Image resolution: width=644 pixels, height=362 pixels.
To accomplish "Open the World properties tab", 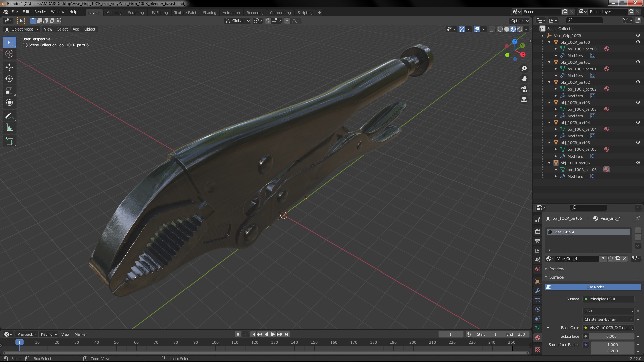I will click(x=538, y=269).
